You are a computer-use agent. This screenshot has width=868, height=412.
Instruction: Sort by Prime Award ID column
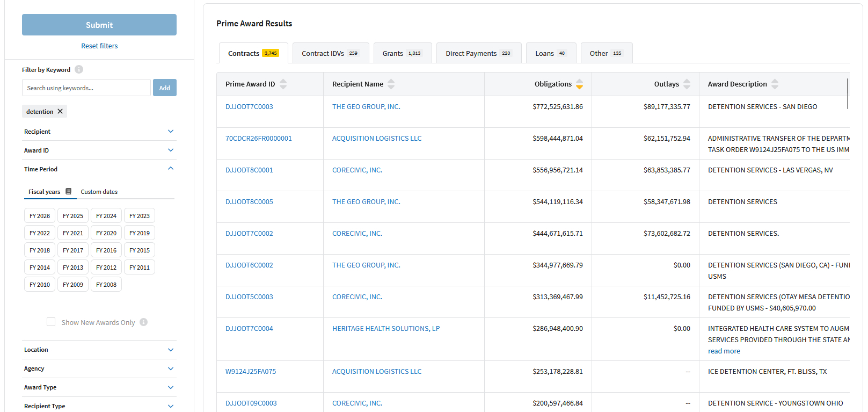283,84
